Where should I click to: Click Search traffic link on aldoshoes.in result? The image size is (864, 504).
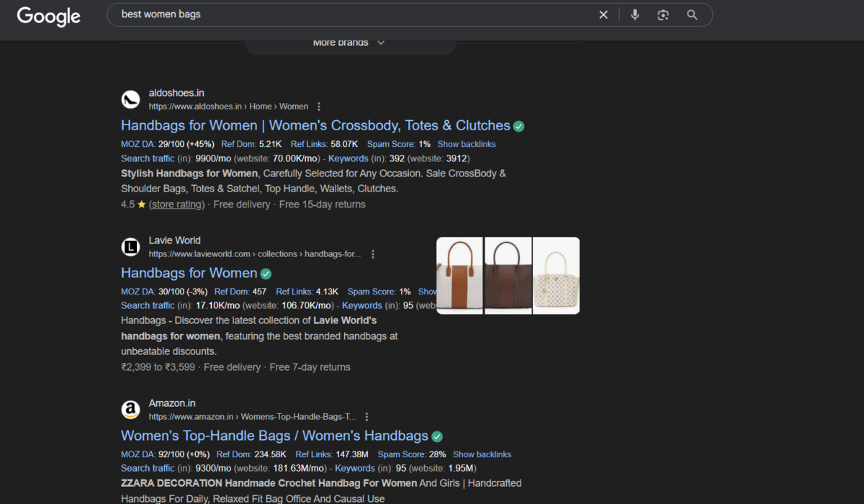[x=147, y=158]
